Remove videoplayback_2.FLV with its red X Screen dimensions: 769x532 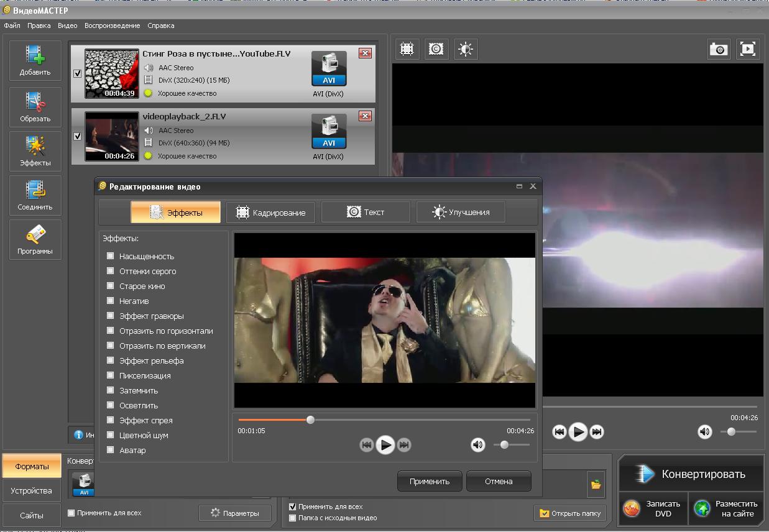(365, 116)
